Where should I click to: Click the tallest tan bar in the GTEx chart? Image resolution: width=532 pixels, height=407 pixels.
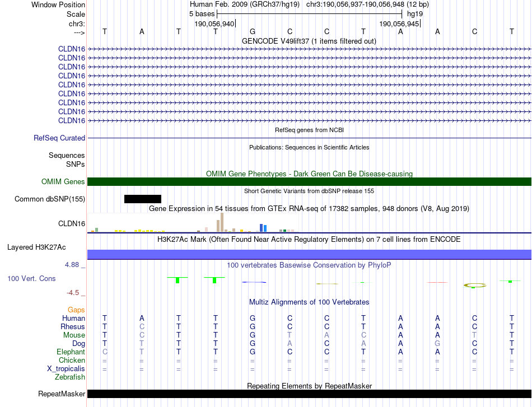[x=222, y=222]
